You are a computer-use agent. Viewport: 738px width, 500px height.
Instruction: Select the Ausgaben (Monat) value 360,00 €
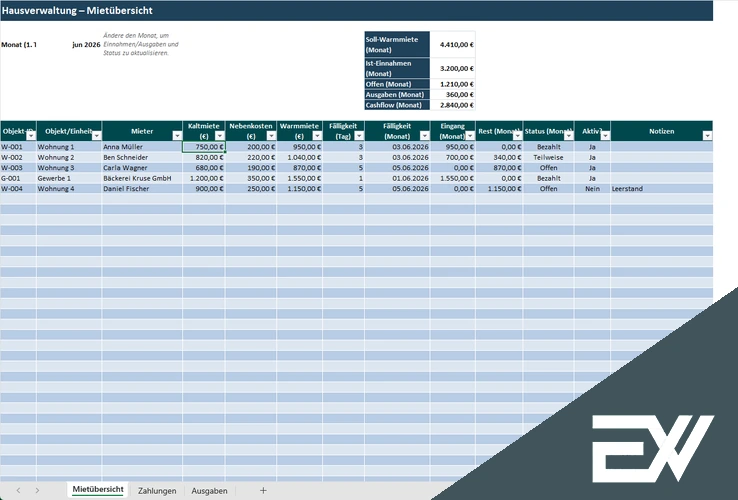(x=452, y=95)
